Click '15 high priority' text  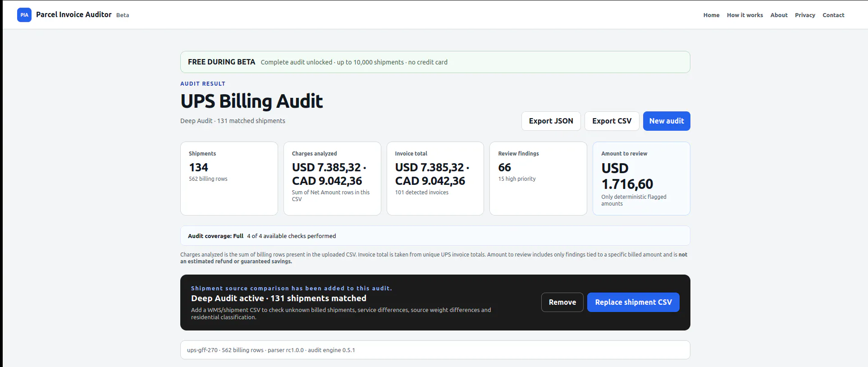coord(517,179)
